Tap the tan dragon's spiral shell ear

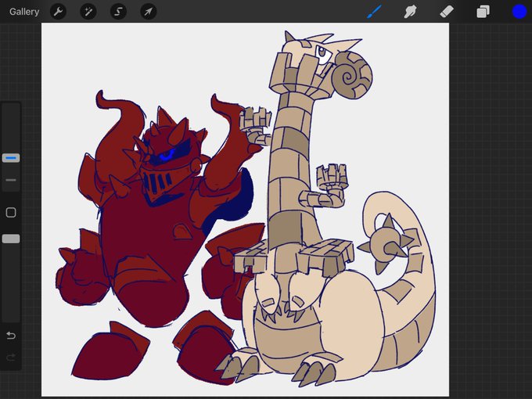(351, 75)
